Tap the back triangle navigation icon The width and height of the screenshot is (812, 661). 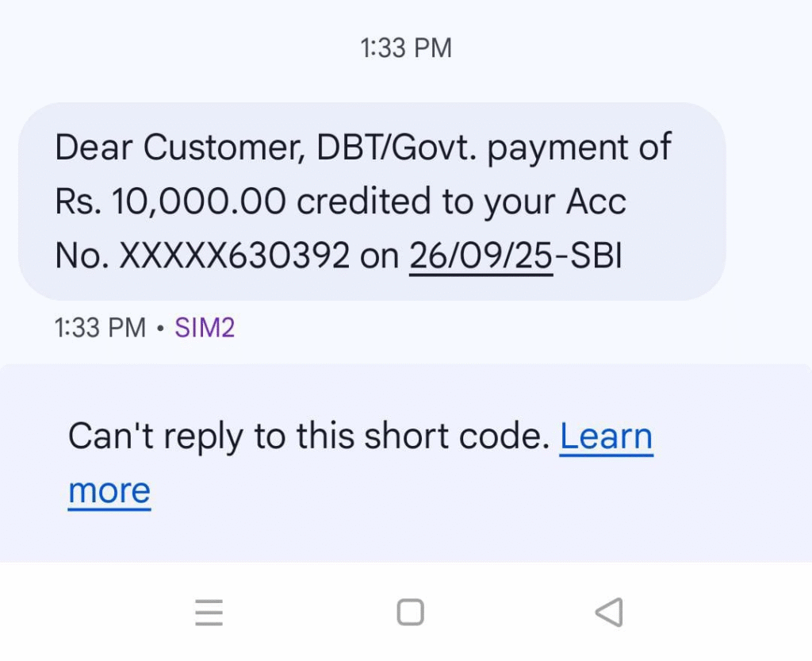click(608, 613)
